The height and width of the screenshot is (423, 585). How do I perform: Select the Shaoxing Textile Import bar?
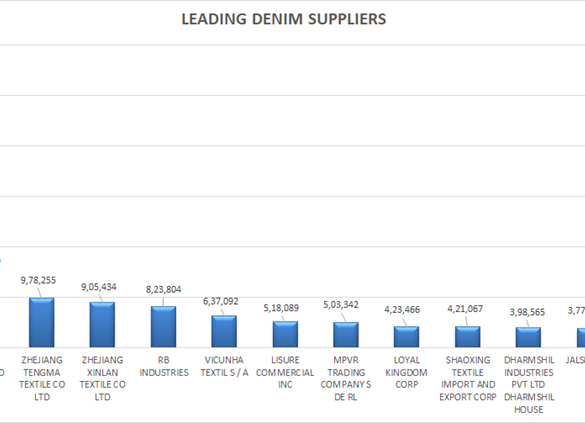[467, 337]
